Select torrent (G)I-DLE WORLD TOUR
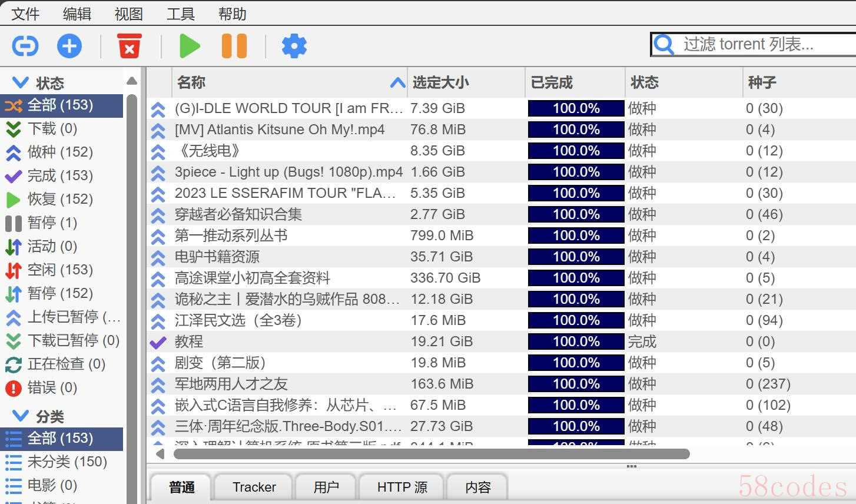 point(501,108)
